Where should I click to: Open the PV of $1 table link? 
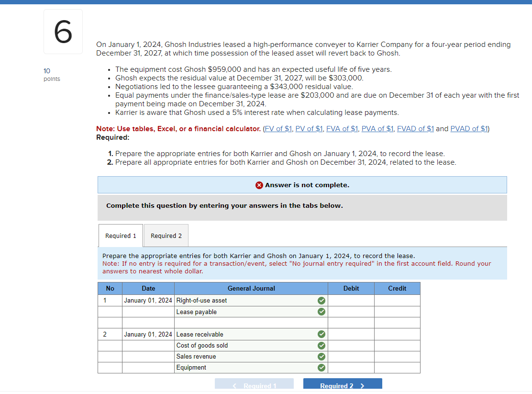click(309, 128)
